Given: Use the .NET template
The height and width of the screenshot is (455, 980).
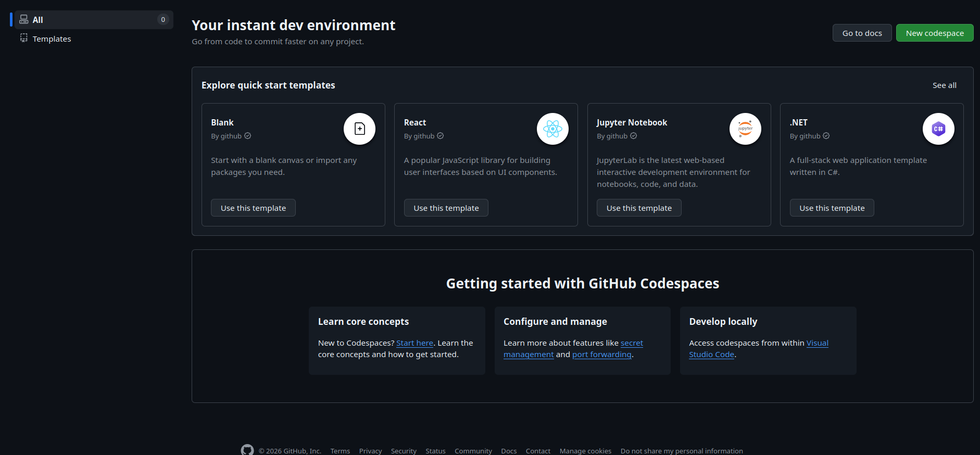Looking at the screenshot, I should (832, 208).
